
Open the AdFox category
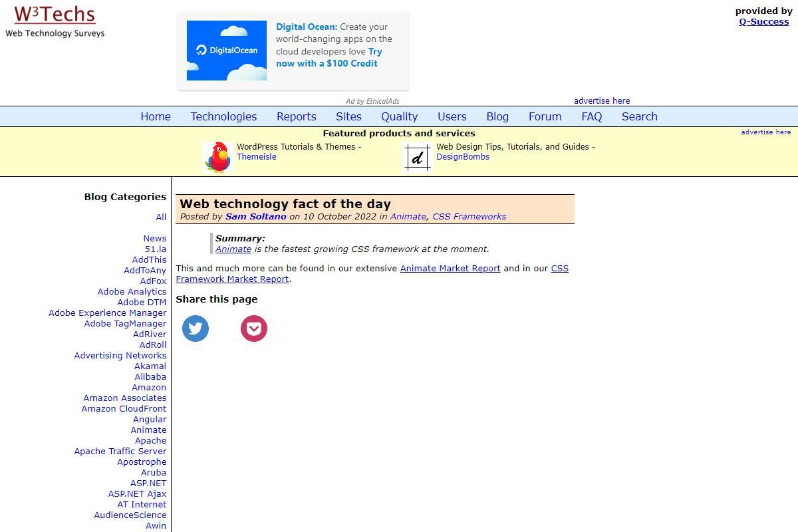pyautogui.click(x=154, y=281)
